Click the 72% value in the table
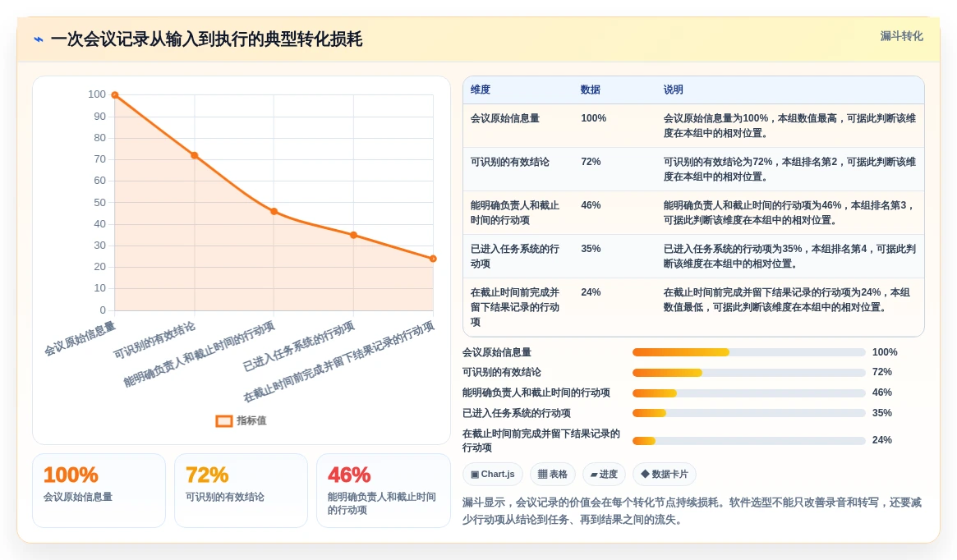This screenshot has width=957, height=560. [x=591, y=162]
